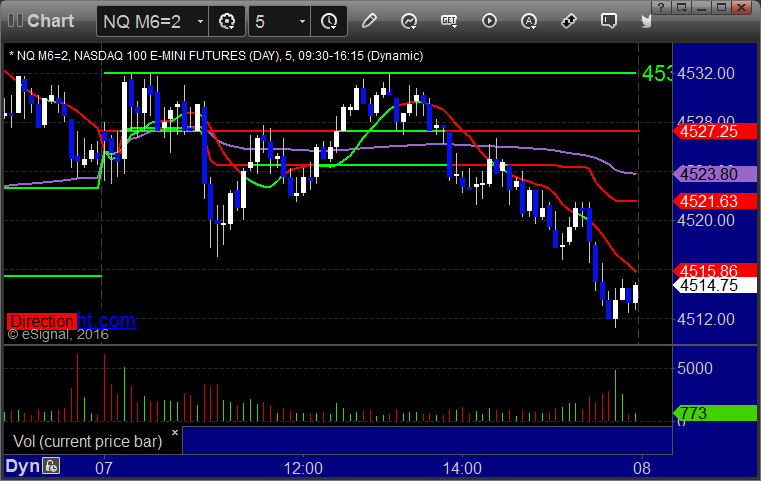Select the pencil drawing tools icon
The height and width of the screenshot is (481, 761).
[369, 21]
